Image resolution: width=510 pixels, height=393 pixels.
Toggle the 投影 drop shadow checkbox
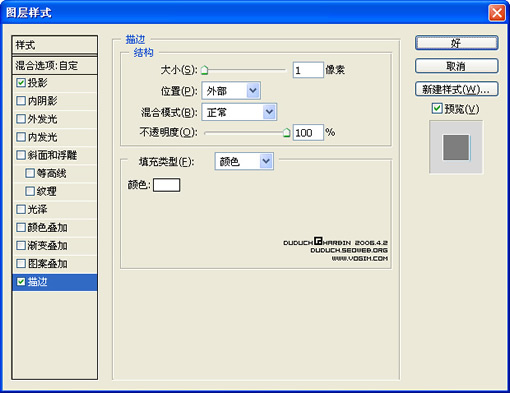[x=21, y=82]
